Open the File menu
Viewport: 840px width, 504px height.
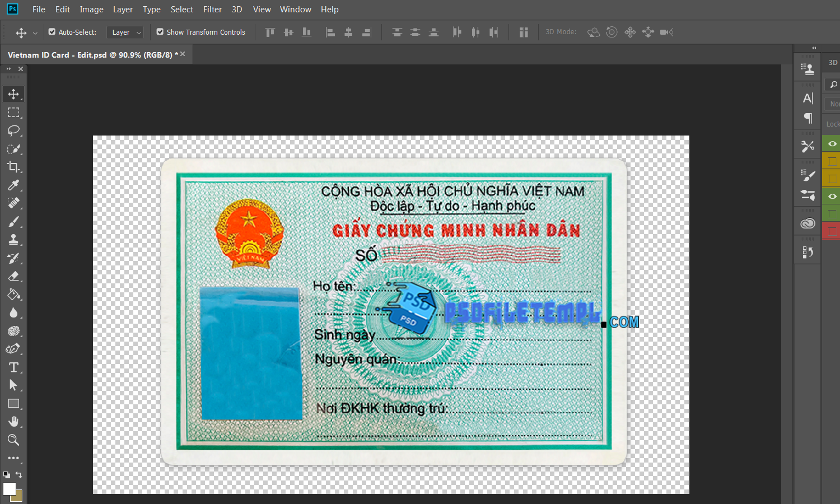pos(39,10)
